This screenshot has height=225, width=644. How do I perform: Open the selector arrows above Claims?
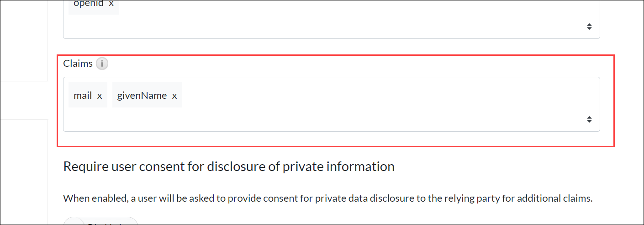[x=589, y=27]
